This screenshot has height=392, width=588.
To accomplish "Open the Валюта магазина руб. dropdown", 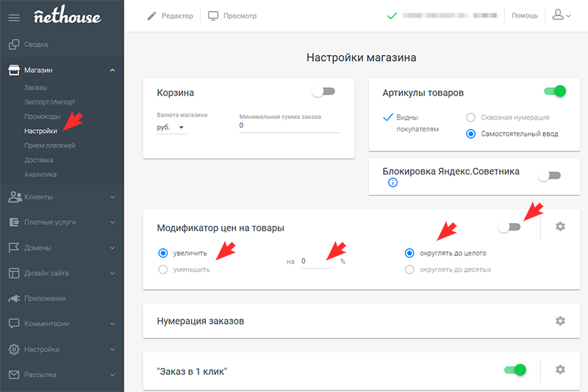I will (171, 127).
